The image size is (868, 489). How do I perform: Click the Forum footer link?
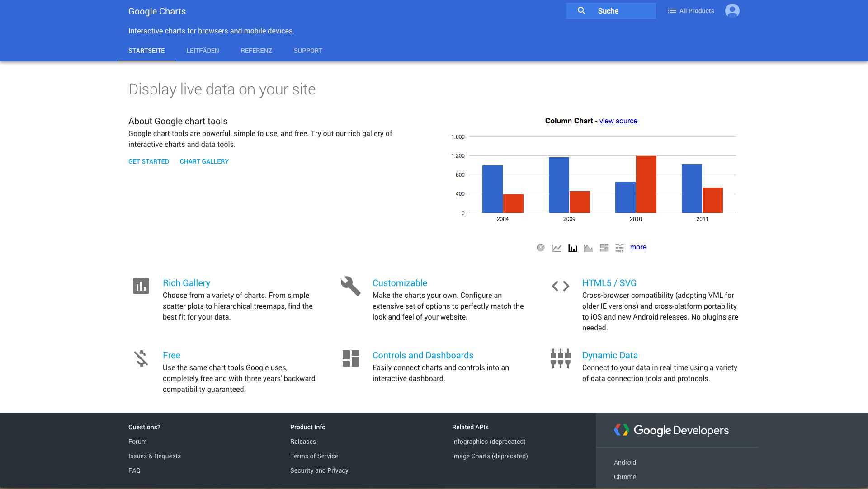(x=137, y=442)
